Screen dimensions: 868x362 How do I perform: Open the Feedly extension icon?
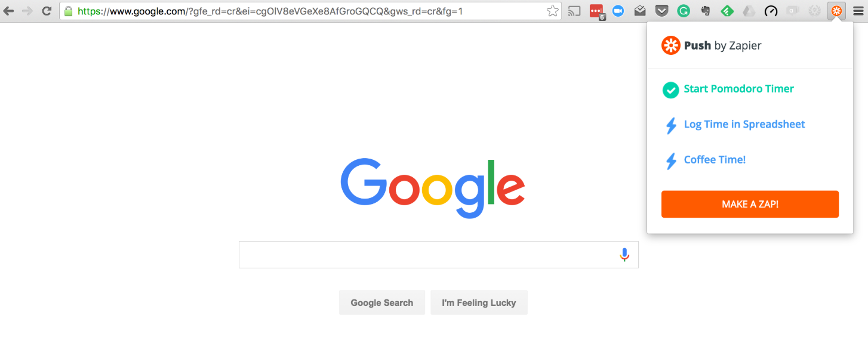(x=727, y=11)
